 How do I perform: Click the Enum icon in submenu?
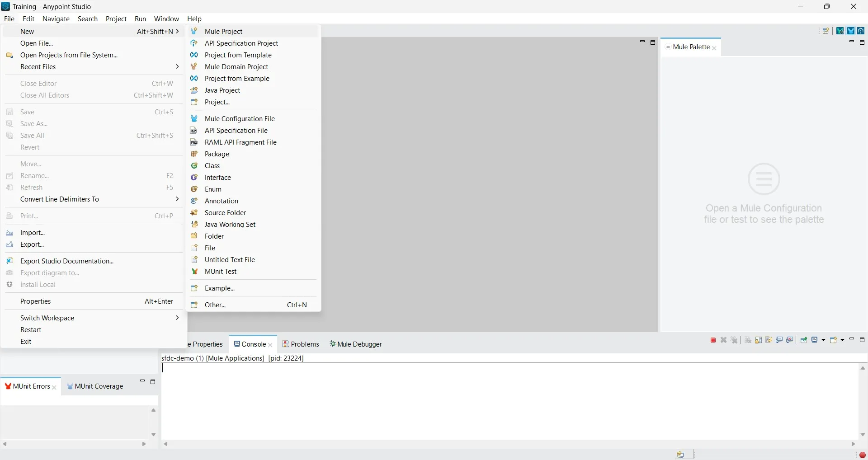point(194,189)
